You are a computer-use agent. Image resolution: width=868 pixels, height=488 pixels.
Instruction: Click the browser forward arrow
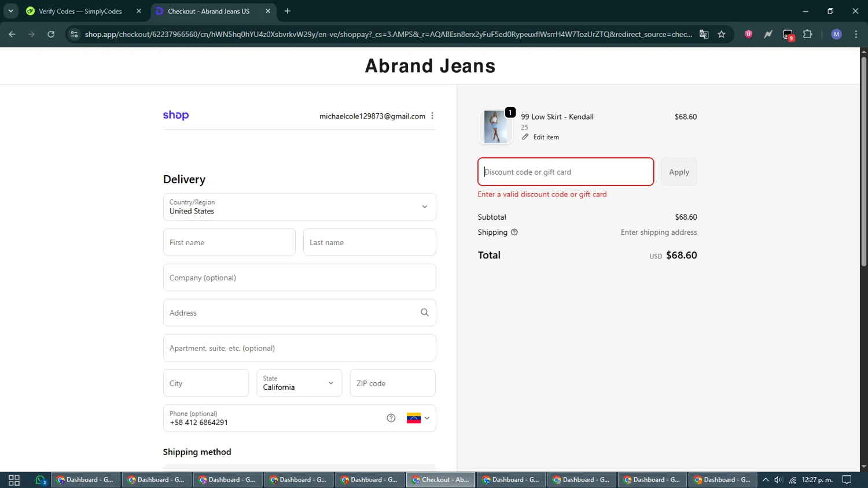[x=31, y=34]
